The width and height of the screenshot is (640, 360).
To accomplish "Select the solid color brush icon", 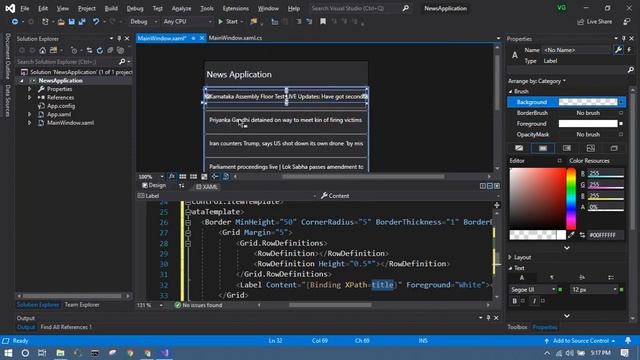I will [543, 148].
